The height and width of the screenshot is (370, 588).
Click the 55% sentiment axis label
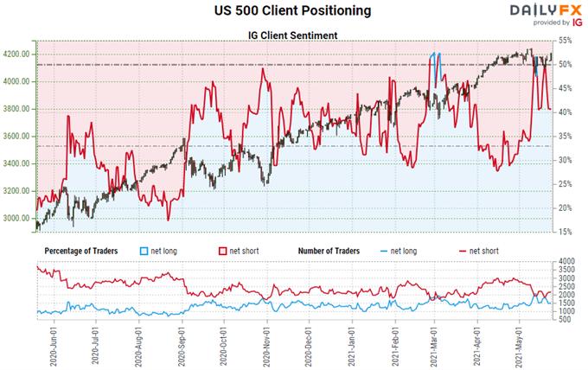[566, 41]
